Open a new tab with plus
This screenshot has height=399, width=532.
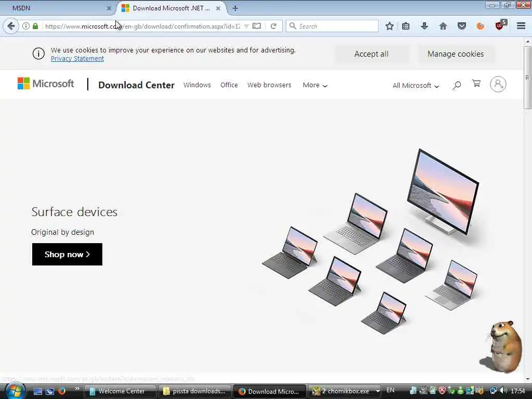click(x=235, y=8)
